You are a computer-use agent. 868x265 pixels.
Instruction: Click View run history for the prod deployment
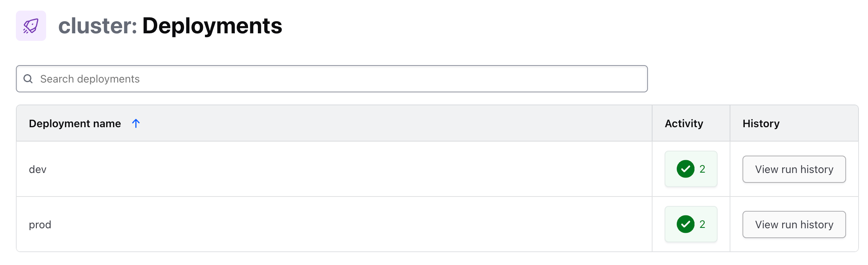pyautogui.click(x=794, y=224)
